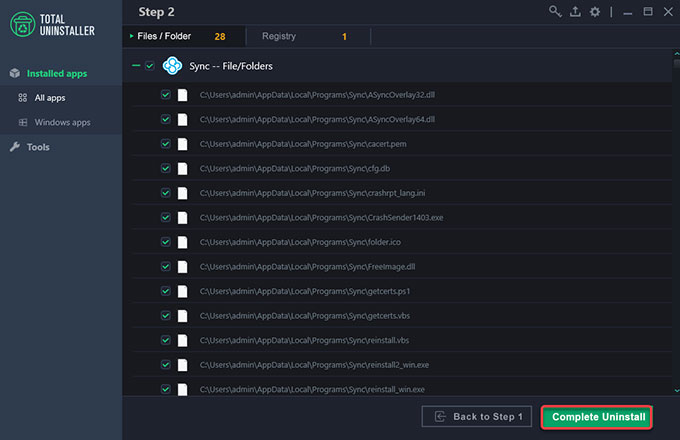Uncheck the FreeImage.dll checkbox
This screenshot has height=440, width=680.
click(x=166, y=267)
